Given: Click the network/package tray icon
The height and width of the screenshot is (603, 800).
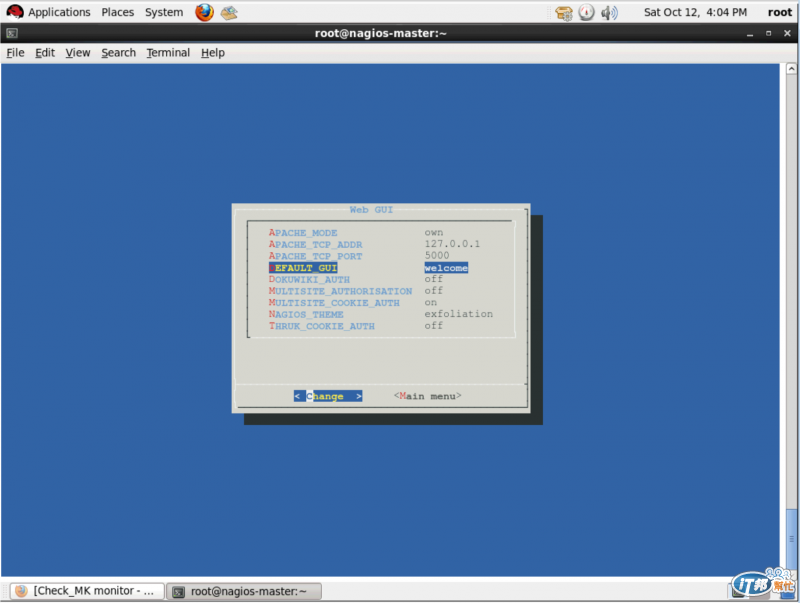Looking at the screenshot, I should coord(564,13).
